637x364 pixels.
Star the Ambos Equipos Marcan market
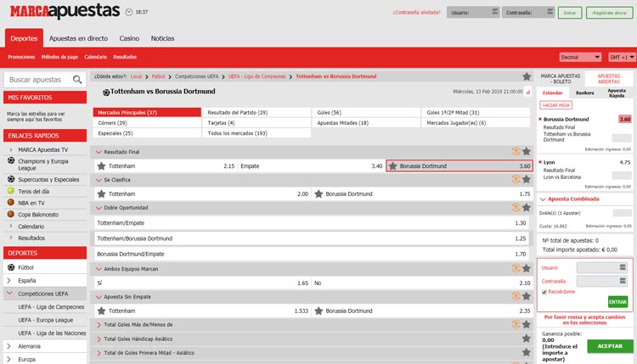pyautogui.click(x=527, y=268)
